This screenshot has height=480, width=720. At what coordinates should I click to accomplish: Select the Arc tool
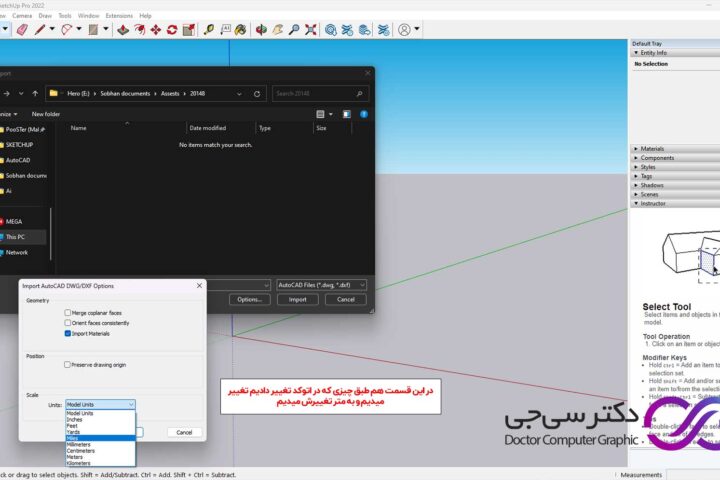coord(67,30)
